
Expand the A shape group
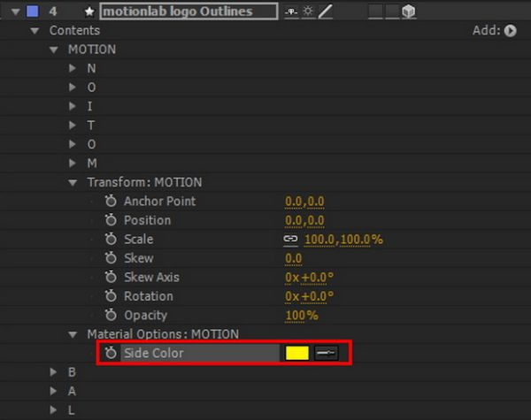[x=53, y=391]
